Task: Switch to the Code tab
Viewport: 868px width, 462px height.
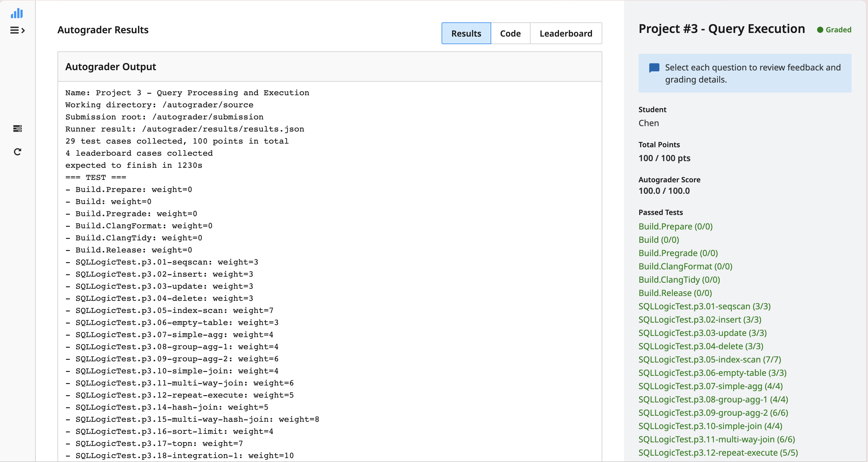Action: click(x=510, y=33)
